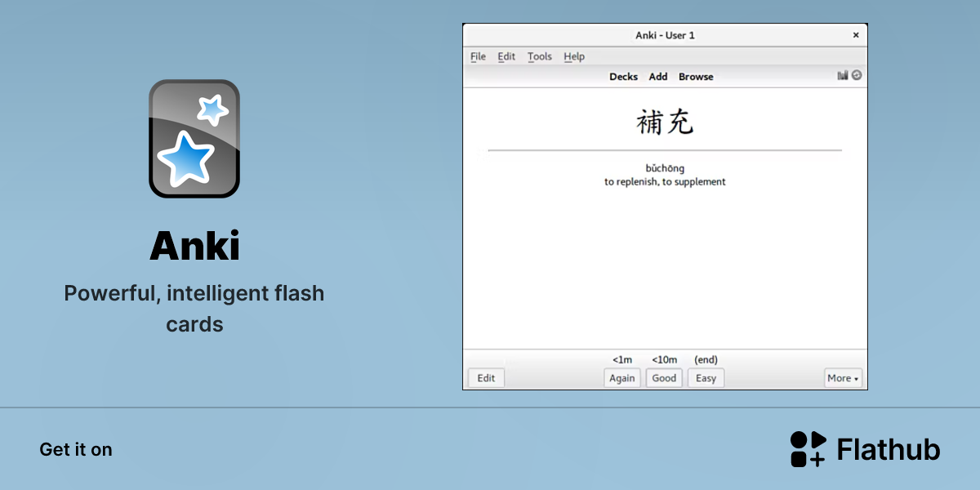The width and height of the screenshot is (980, 490).
Task: Open the Browse card browser
Action: 696,77
